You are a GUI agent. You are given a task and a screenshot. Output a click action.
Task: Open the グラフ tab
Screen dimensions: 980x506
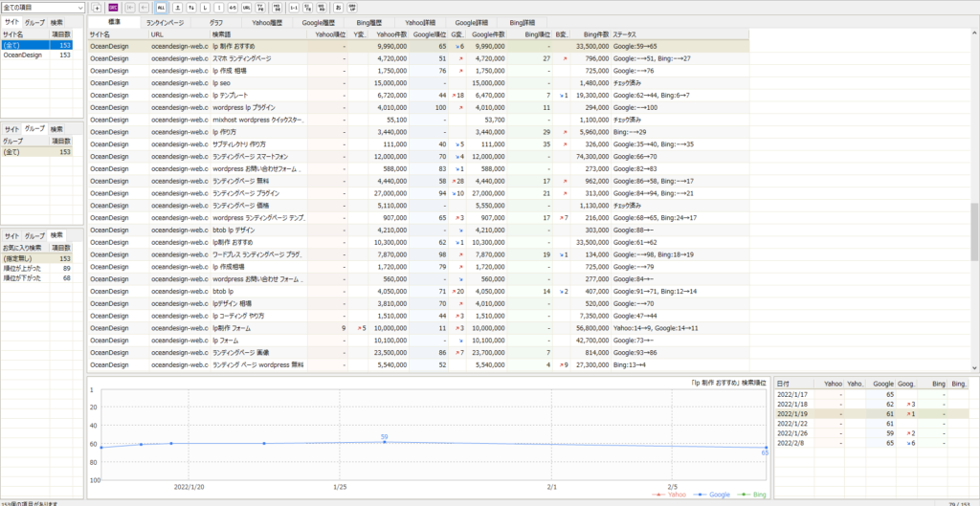(215, 23)
